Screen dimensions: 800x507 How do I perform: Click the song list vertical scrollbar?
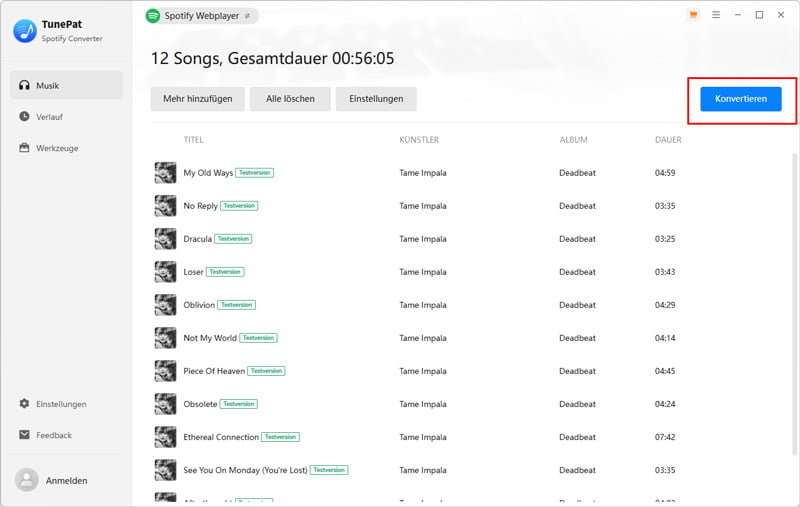point(794,303)
